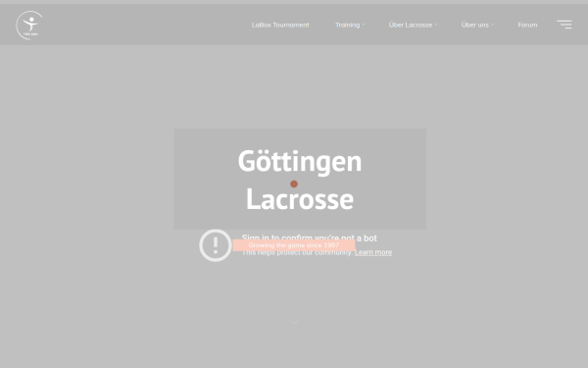
Task: Click the Learn more link
Action: click(x=373, y=252)
